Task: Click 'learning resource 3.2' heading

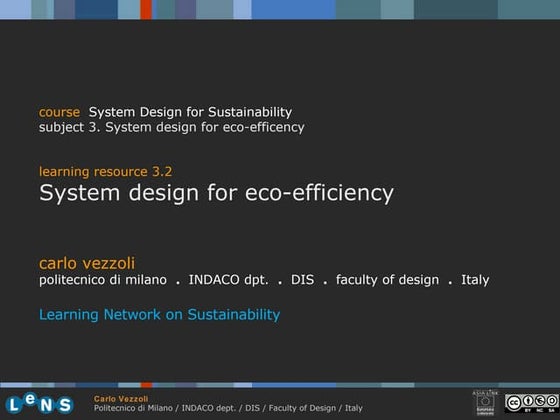Action: coord(105,172)
